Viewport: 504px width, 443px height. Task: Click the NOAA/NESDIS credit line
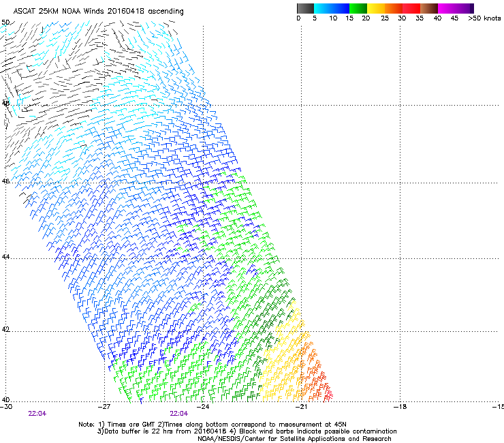click(x=294, y=439)
